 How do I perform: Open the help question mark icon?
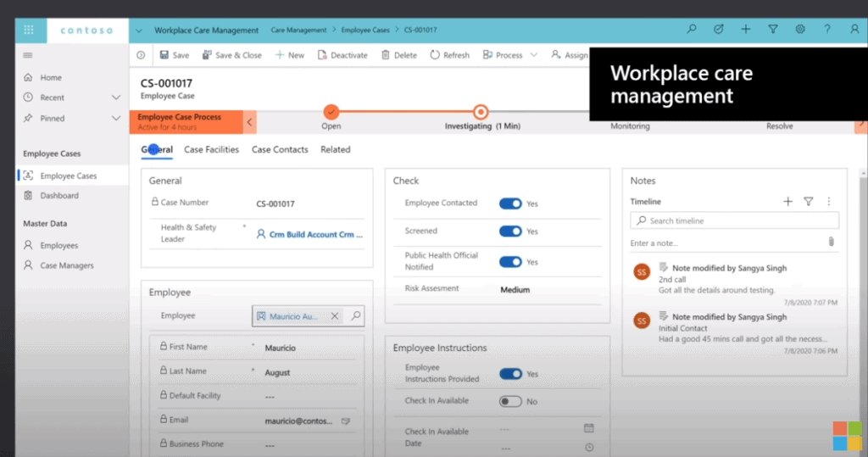click(827, 30)
